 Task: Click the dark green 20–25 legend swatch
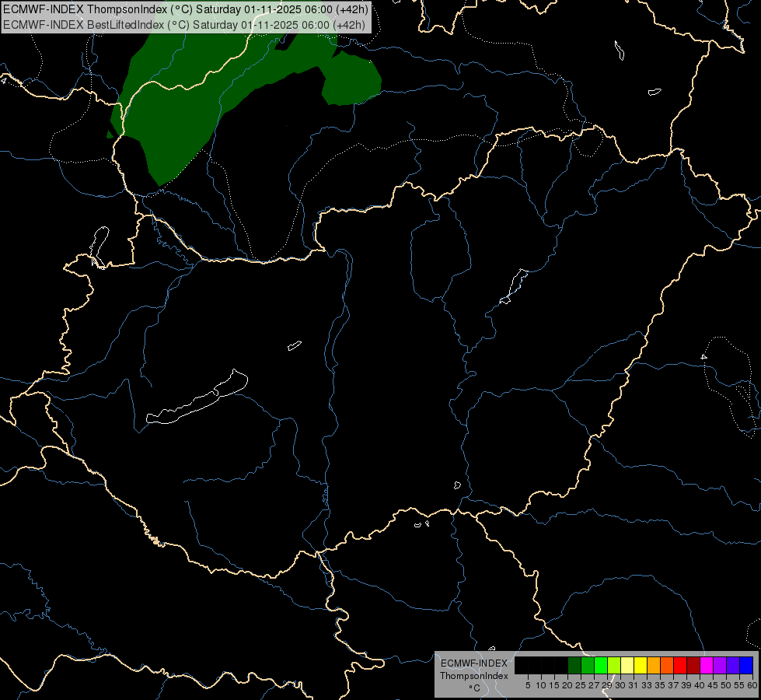click(574, 666)
